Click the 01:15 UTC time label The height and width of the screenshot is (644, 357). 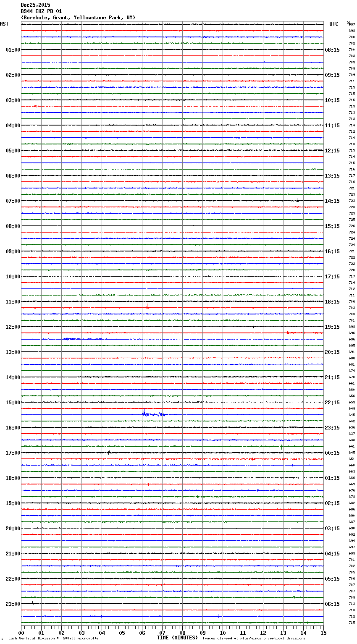click(332, 478)
